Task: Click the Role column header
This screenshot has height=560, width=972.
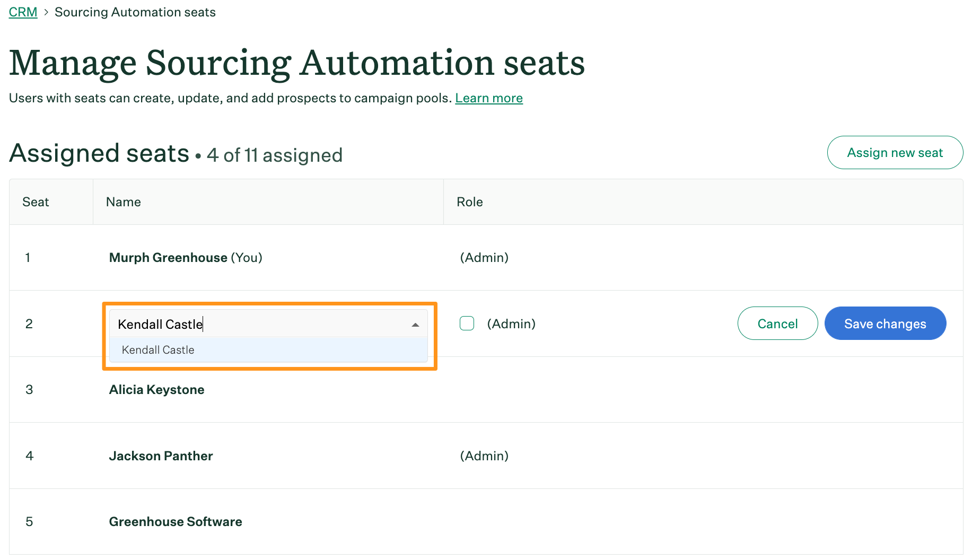Action: [469, 202]
